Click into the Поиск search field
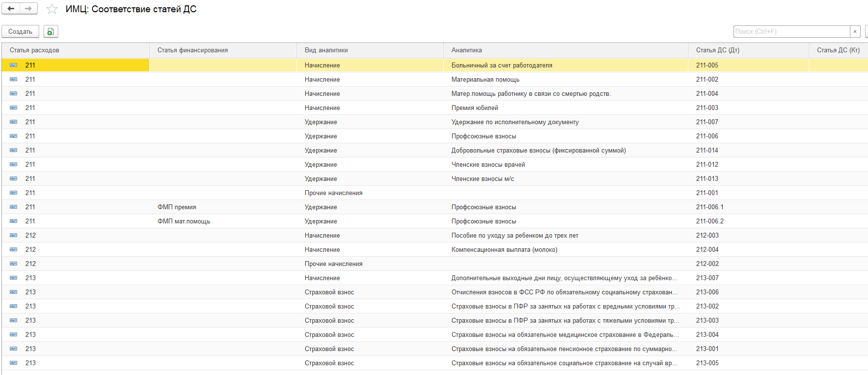Image resolution: width=868 pixels, height=375 pixels. (x=791, y=32)
